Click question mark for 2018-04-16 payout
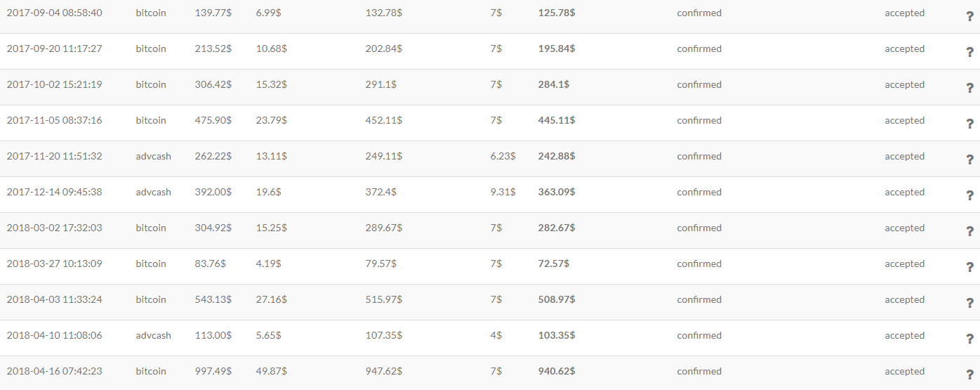Screen dimensions: 980x390 (x=969, y=375)
